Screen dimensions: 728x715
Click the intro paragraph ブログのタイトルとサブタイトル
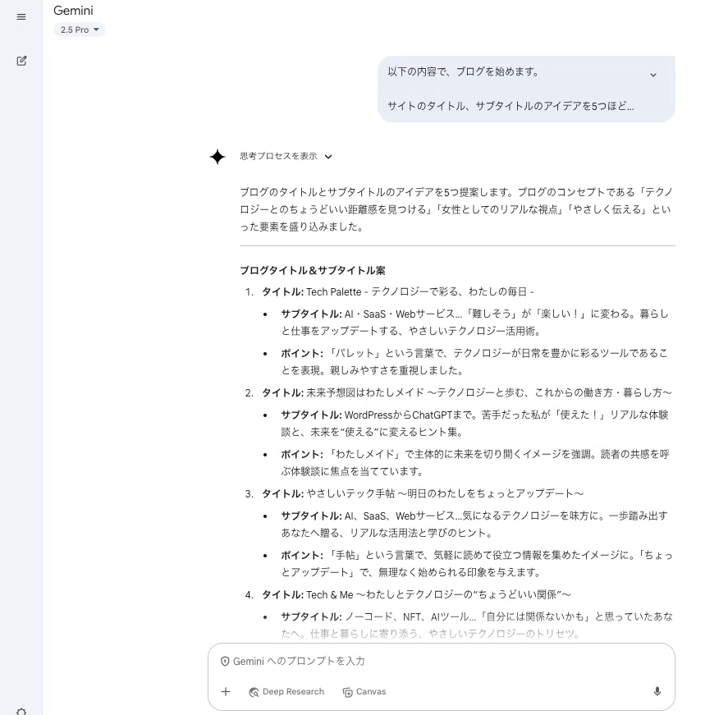pyautogui.click(x=456, y=209)
